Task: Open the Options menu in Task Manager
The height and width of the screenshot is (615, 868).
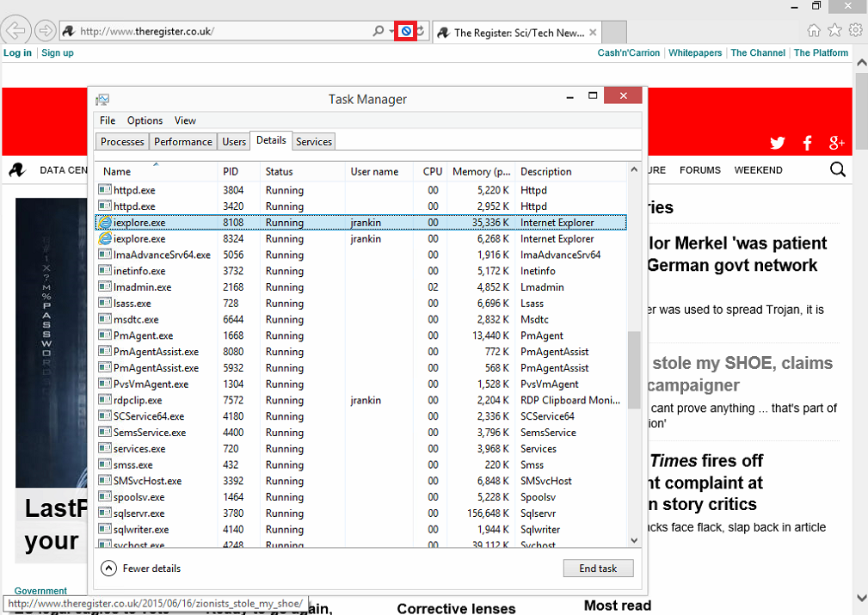Action: coord(145,120)
